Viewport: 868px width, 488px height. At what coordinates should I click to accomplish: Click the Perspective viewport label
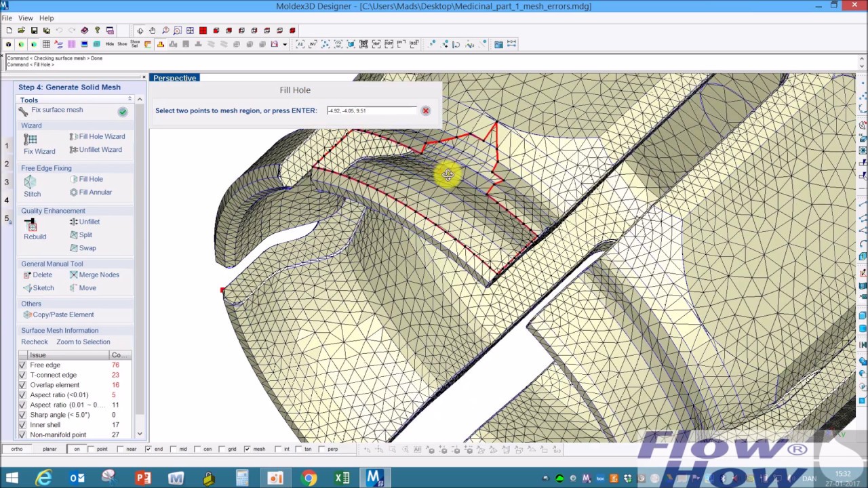174,78
